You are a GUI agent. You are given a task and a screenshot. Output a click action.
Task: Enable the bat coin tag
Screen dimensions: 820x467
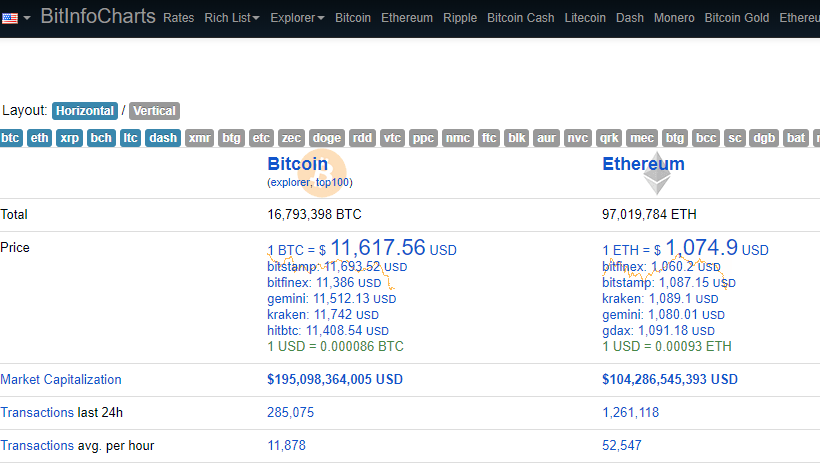(x=796, y=138)
